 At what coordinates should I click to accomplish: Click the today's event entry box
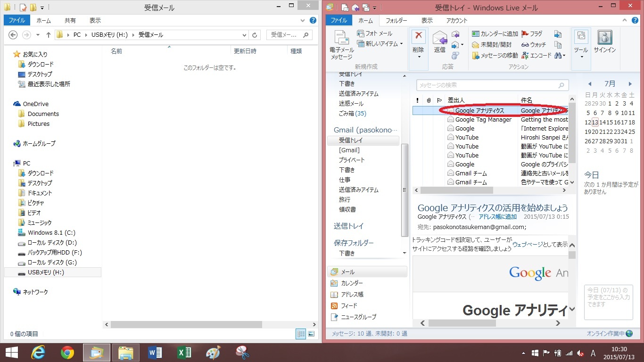[608, 302]
